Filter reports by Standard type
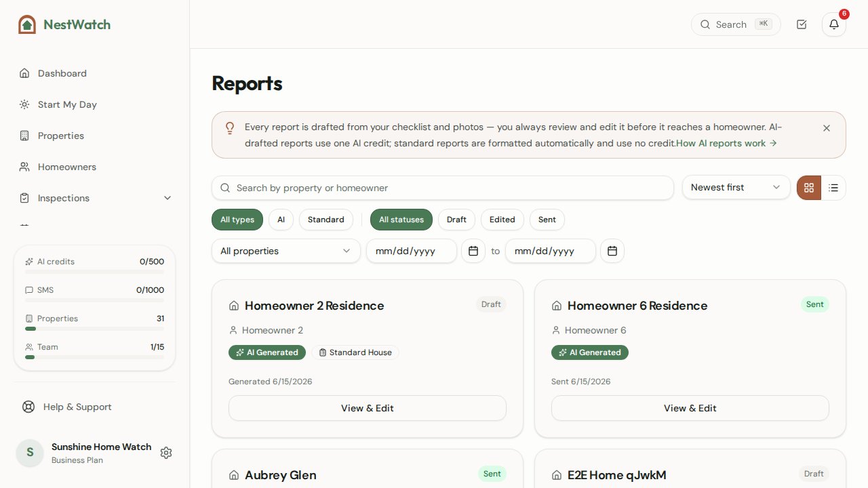868x488 pixels. (326, 220)
